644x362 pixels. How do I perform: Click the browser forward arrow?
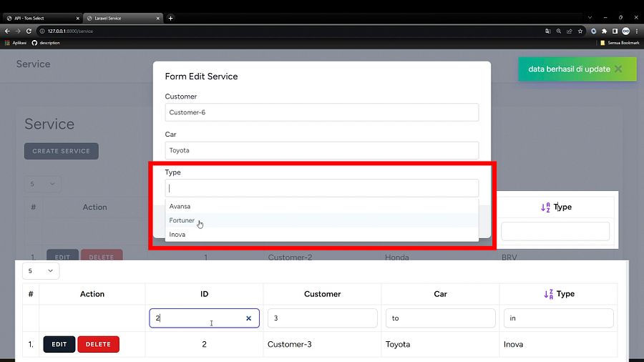pos(18,31)
